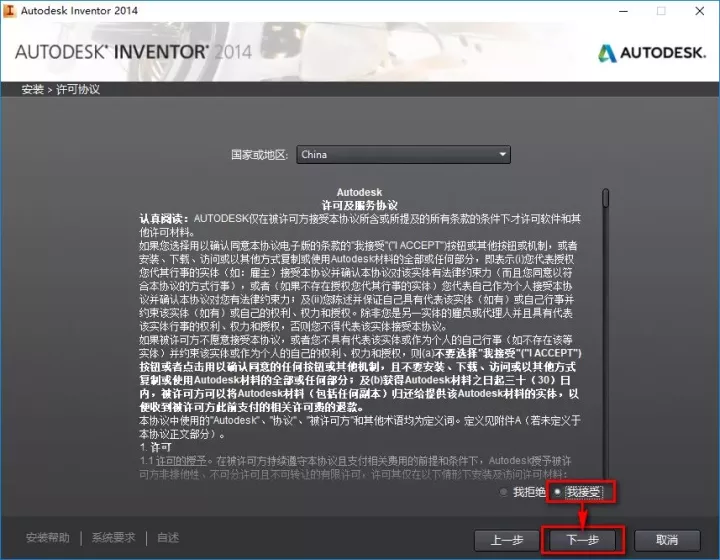
Task: Open the 安装帮助 link
Action: tap(49, 538)
